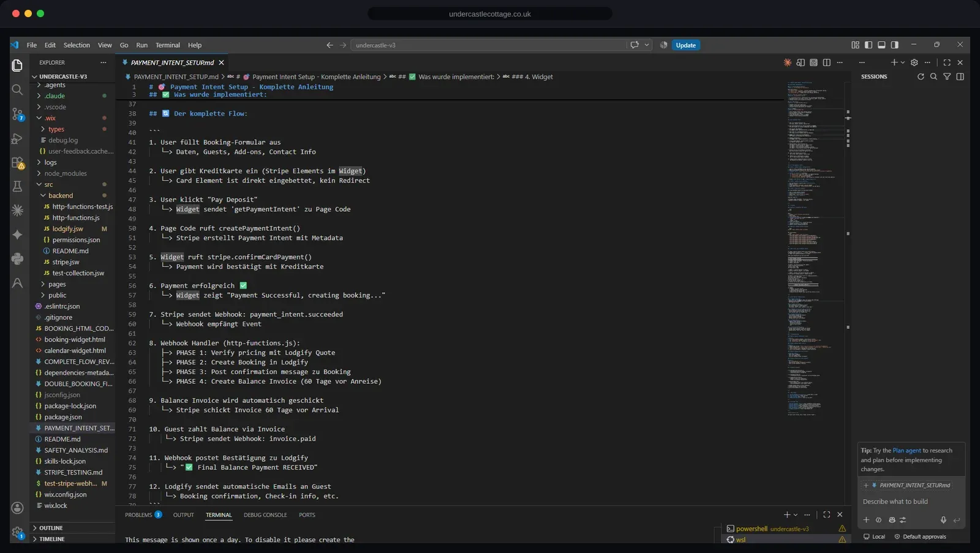Open markdown preview to the side

801,62
